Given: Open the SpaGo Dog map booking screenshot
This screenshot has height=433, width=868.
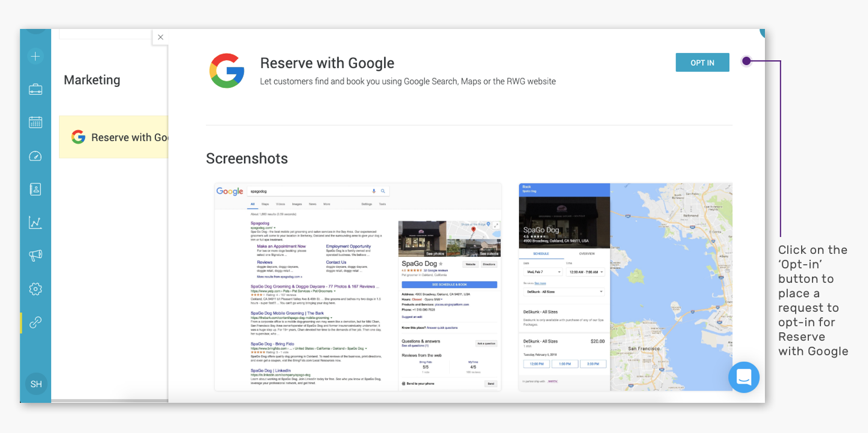Looking at the screenshot, I should (x=626, y=287).
